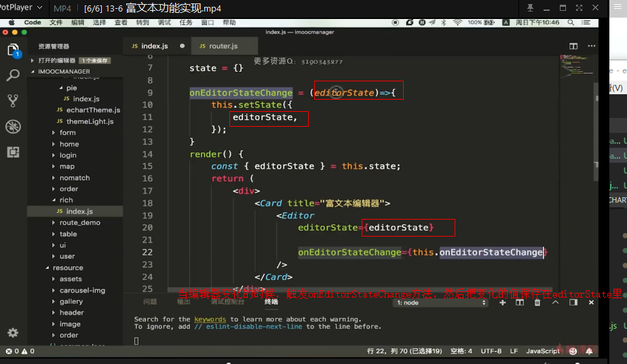
Task: Open the Debug view icon
Action: pyautogui.click(x=13, y=127)
